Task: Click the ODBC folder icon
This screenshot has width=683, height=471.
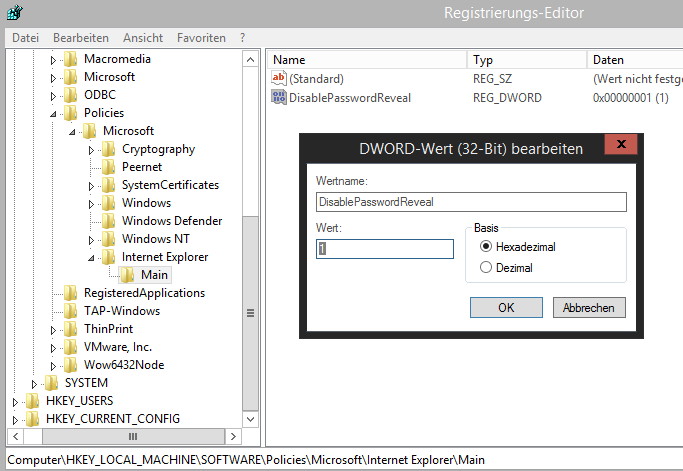Action: pyautogui.click(x=71, y=95)
